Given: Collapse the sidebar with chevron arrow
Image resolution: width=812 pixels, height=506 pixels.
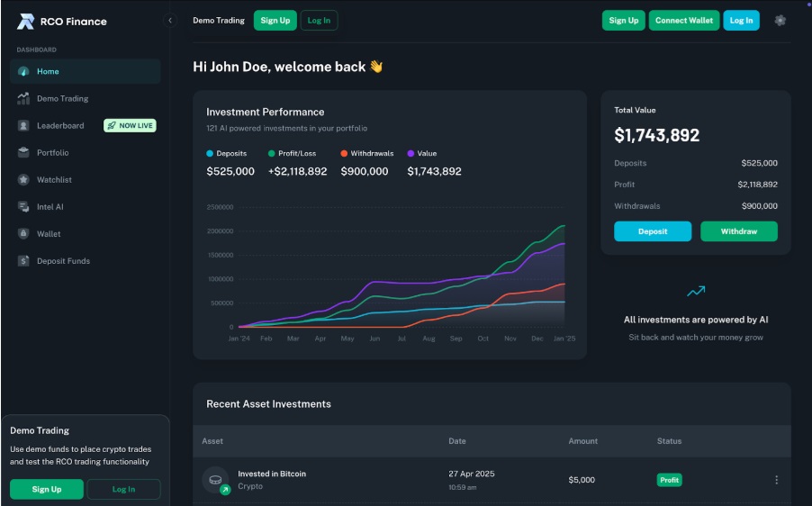Looking at the screenshot, I should pos(170,21).
